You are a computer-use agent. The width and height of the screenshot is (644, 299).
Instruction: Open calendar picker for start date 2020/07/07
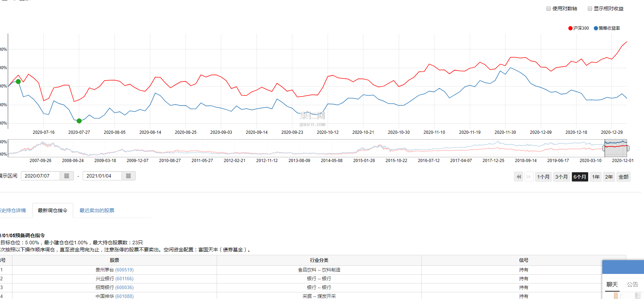pyautogui.click(x=66, y=176)
